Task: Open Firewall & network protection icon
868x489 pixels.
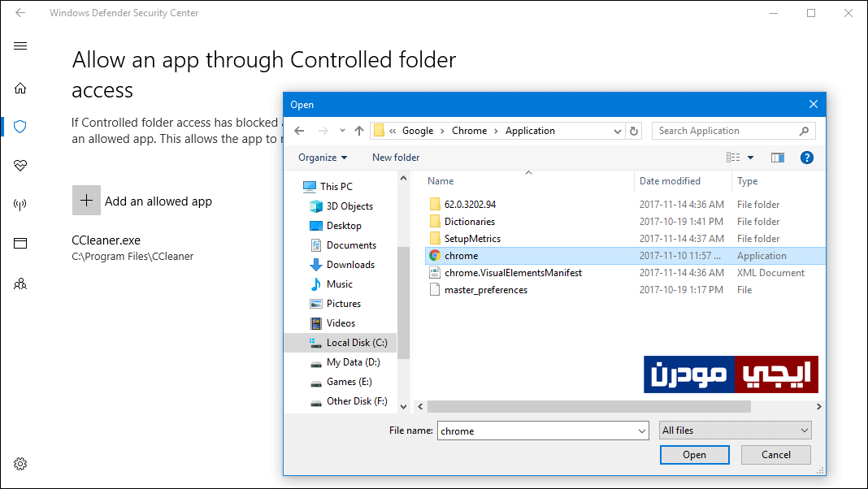Action: click(x=20, y=205)
